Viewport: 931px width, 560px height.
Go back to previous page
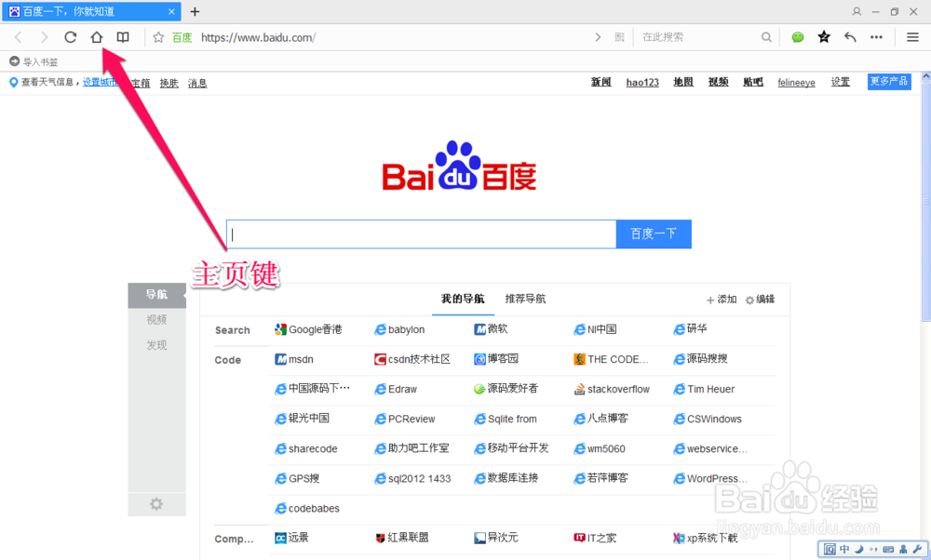18,37
